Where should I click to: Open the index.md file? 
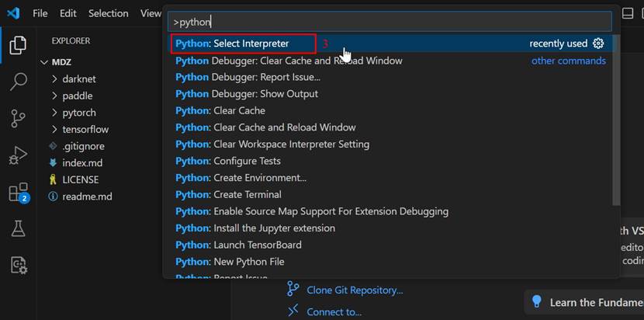tap(82, 163)
